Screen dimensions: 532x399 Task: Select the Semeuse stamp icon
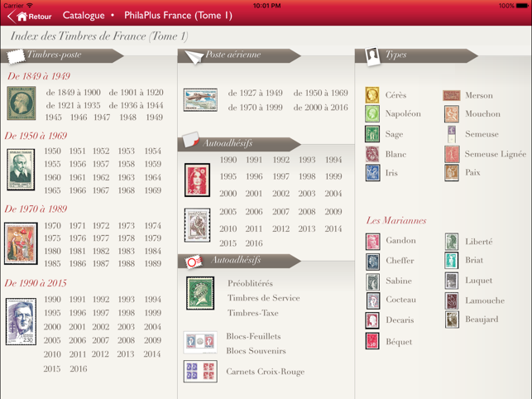point(452,134)
